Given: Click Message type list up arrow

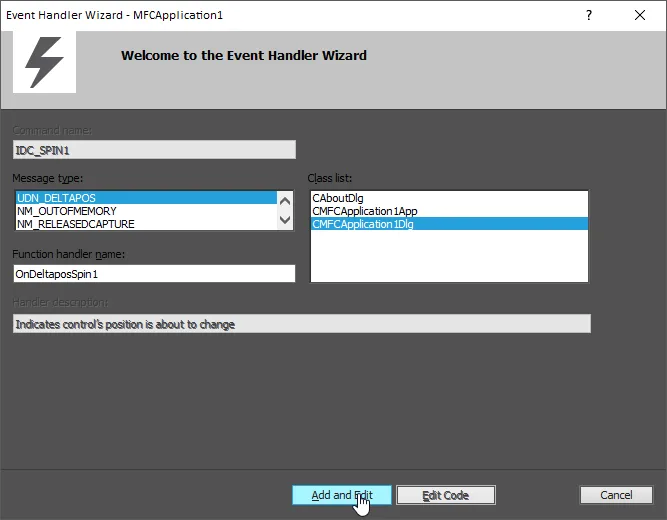Looking at the screenshot, I should 285,201.
